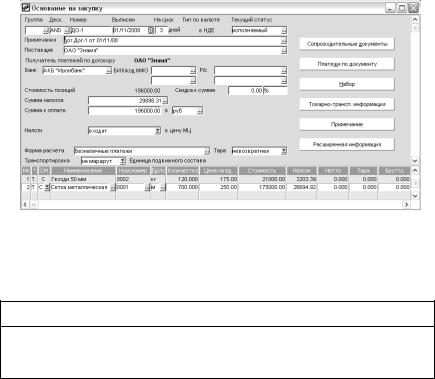Click price cell 175.00
Viewport: 435px width, 379px height.
click(x=218, y=179)
